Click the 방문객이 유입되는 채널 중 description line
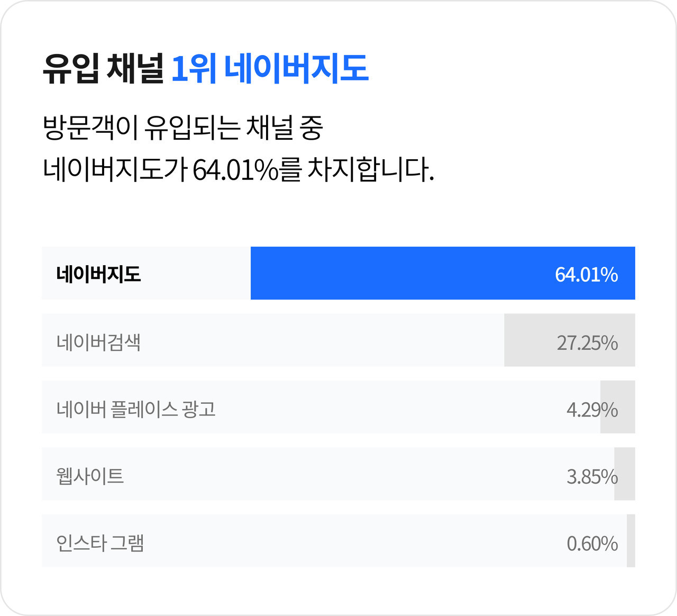 coord(183,128)
